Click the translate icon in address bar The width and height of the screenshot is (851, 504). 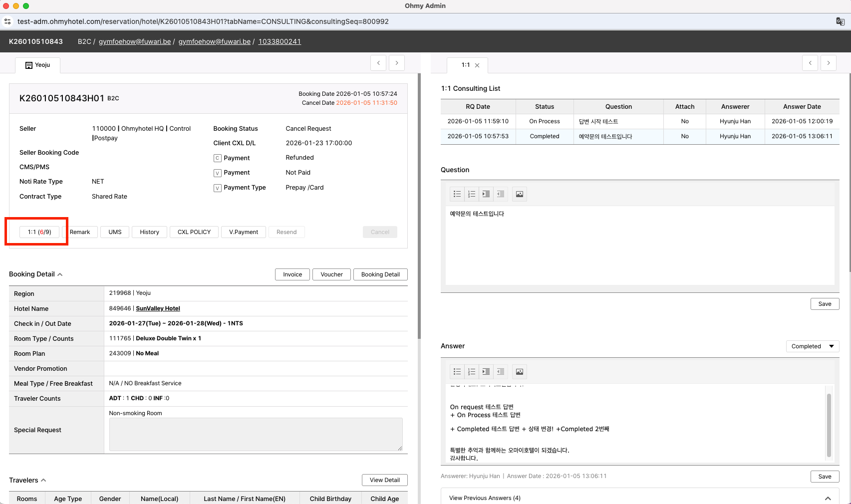pos(840,21)
